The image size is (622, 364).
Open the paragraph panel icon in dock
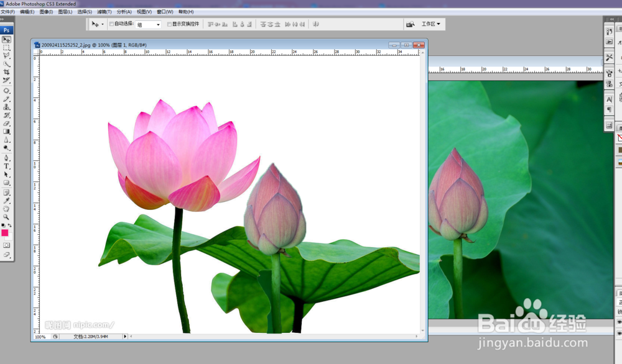coord(610,110)
